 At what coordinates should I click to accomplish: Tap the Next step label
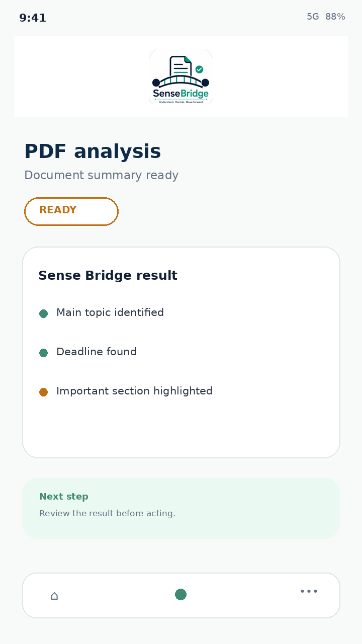tap(64, 497)
